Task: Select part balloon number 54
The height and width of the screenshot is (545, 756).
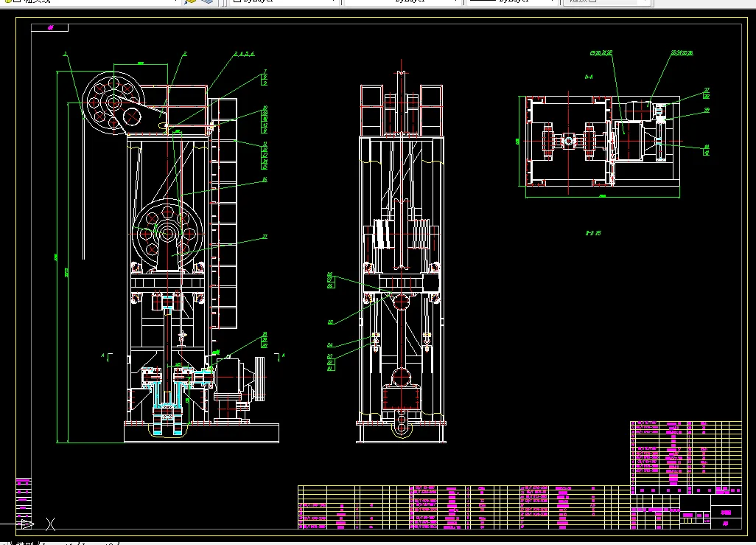Action: pyautogui.click(x=330, y=344)
